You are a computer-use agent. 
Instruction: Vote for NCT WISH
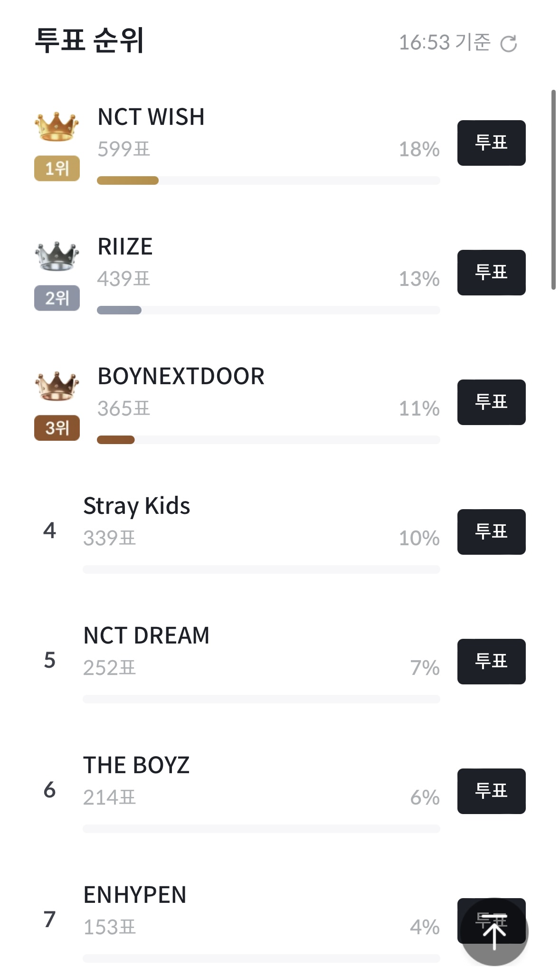pos(491,143)
